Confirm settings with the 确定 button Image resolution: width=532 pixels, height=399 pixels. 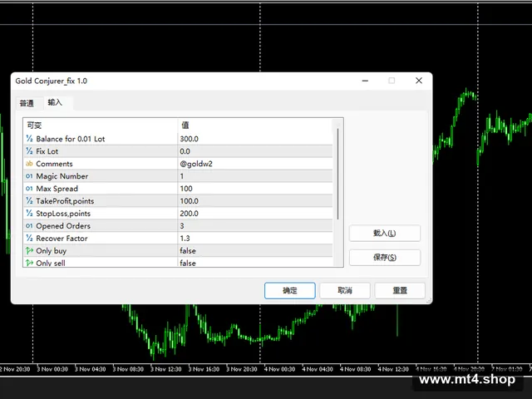[290, 291]
